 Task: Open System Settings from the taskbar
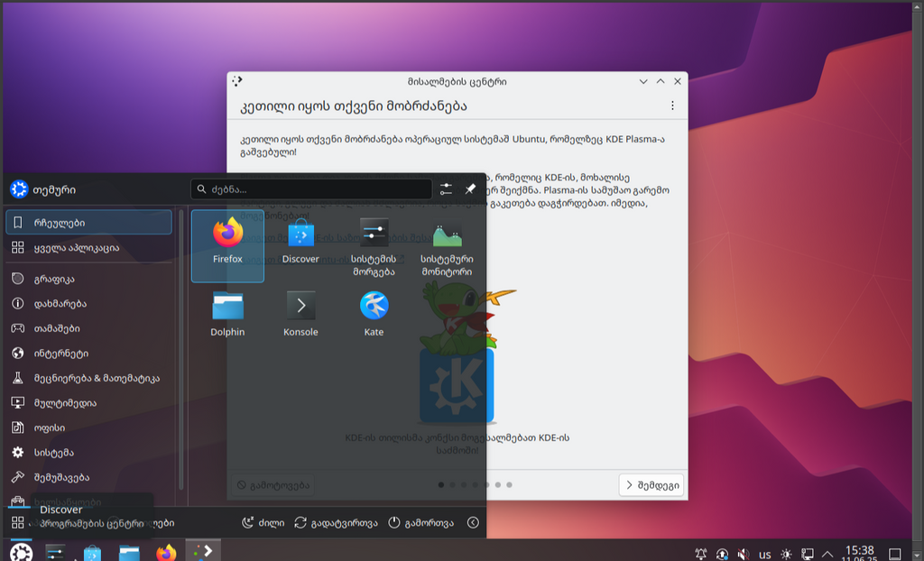click(x=55, y=552)
